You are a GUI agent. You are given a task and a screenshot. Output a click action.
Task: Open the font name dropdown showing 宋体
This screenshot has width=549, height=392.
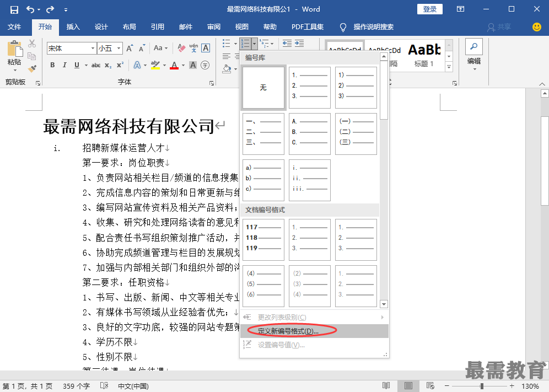point(93,49)
